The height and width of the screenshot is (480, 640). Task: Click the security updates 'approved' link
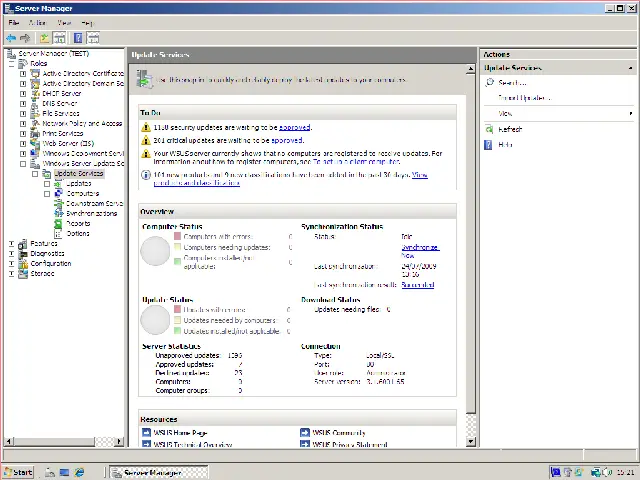tap(295, 127)
